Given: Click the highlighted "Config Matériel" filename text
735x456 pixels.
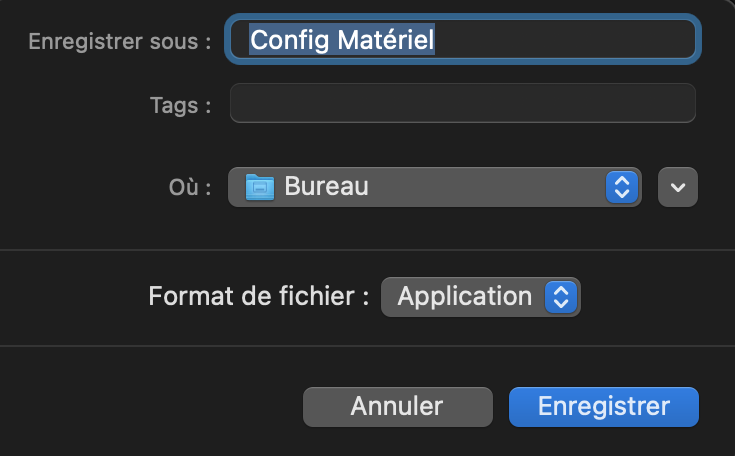Looking at the screenshot, I should [x=341, y=40].
